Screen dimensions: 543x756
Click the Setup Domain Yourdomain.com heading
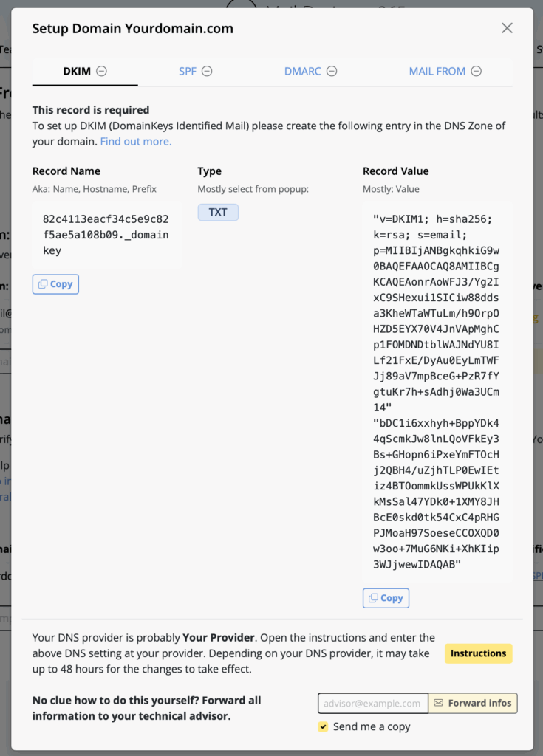pos(133,29)
